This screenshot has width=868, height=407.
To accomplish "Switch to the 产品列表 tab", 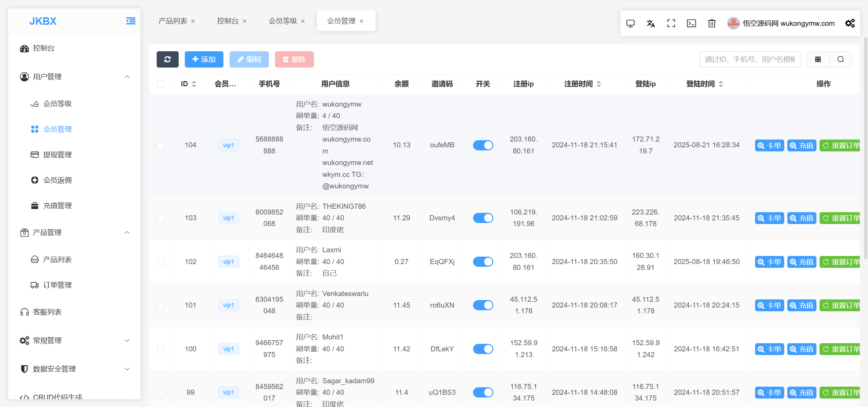I will [173, 21].
